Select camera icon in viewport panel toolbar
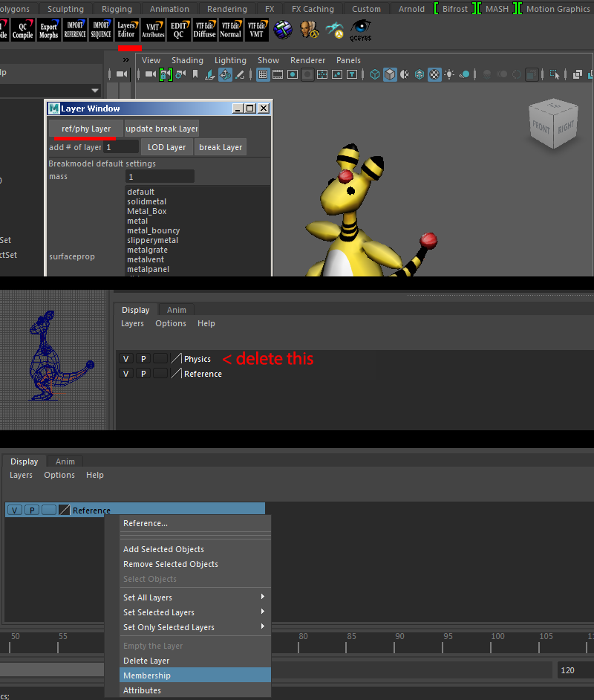 click(x=151, y=74)
